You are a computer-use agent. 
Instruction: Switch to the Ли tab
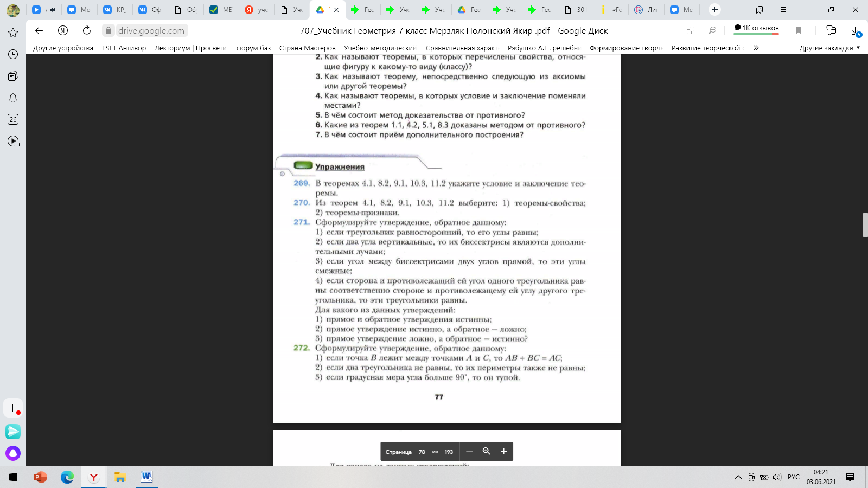[646, 10]
